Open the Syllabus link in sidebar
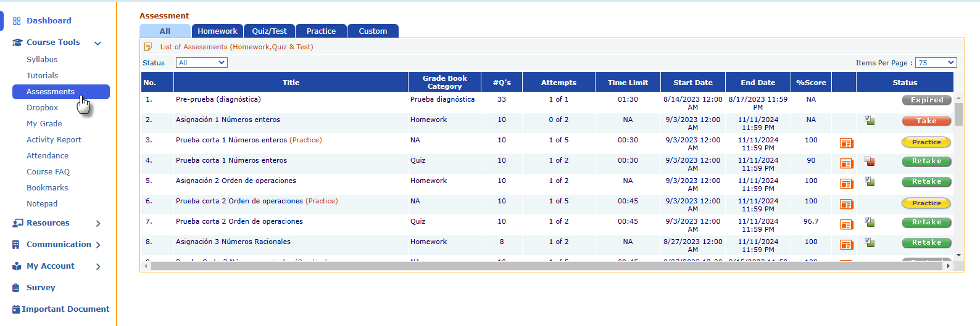The width and height of the screenshot is (980, 326). click(42, 60)
